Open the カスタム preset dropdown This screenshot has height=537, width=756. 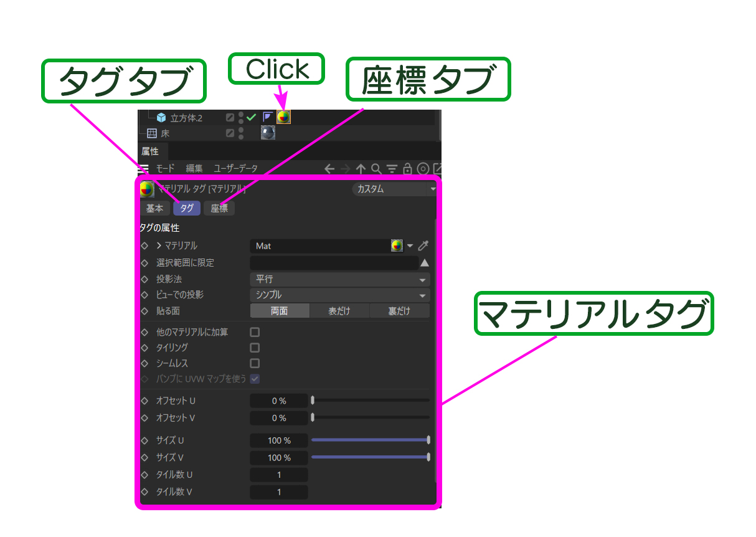(x=395, y=189)
